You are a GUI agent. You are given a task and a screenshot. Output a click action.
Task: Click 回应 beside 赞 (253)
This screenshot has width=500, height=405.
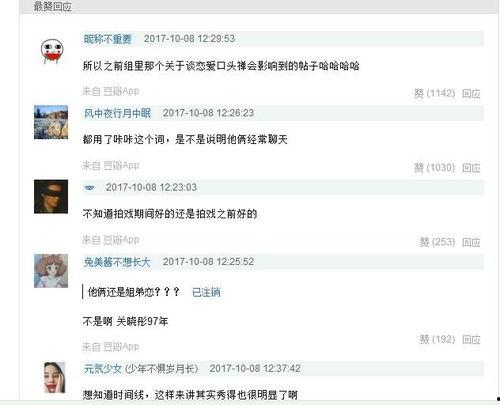coord(471,242)
